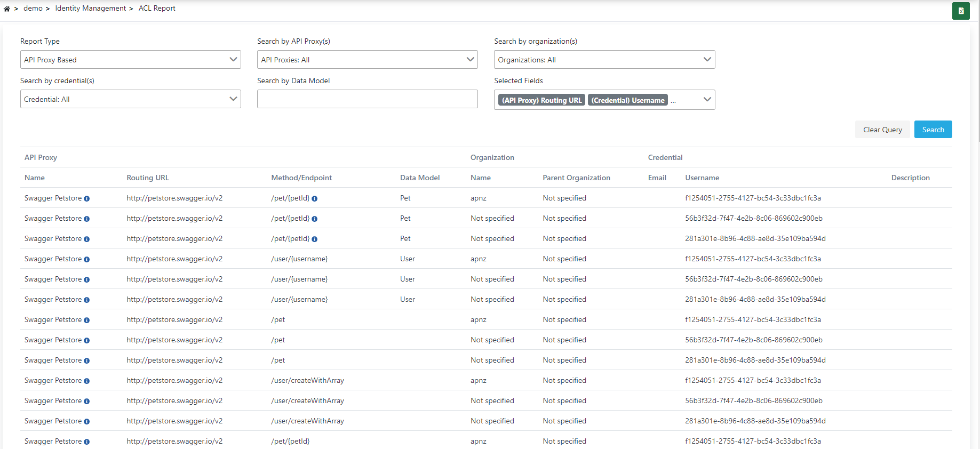Click the Clear Query button
This screenshot has height=449, width=980.
(x=882, y=130)
